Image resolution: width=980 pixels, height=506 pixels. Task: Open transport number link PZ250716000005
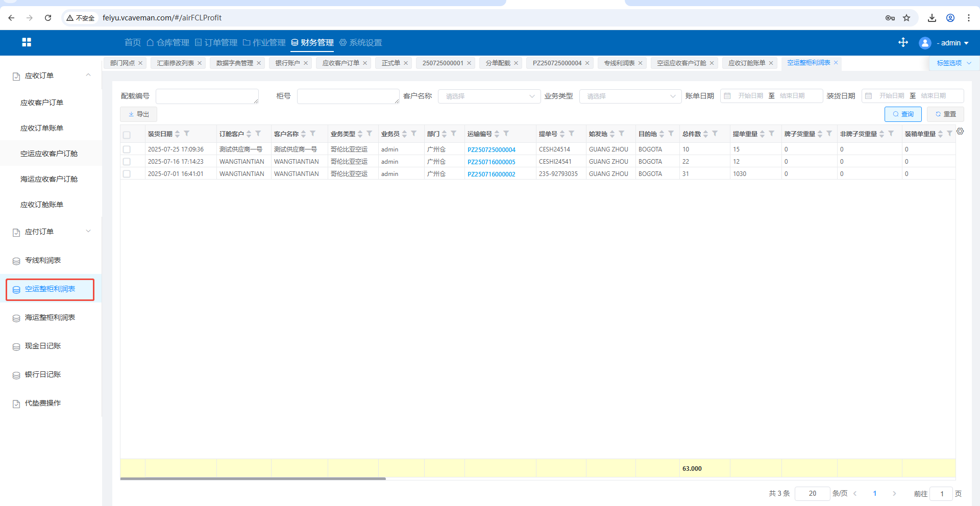coord(491,162)
